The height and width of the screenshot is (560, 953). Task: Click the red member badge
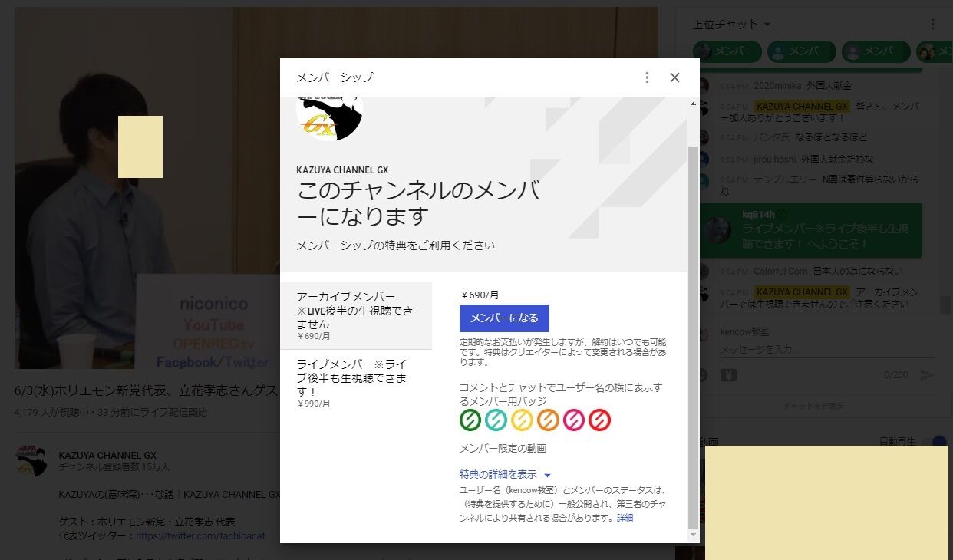pyautogui.click(x=599, y=420)
